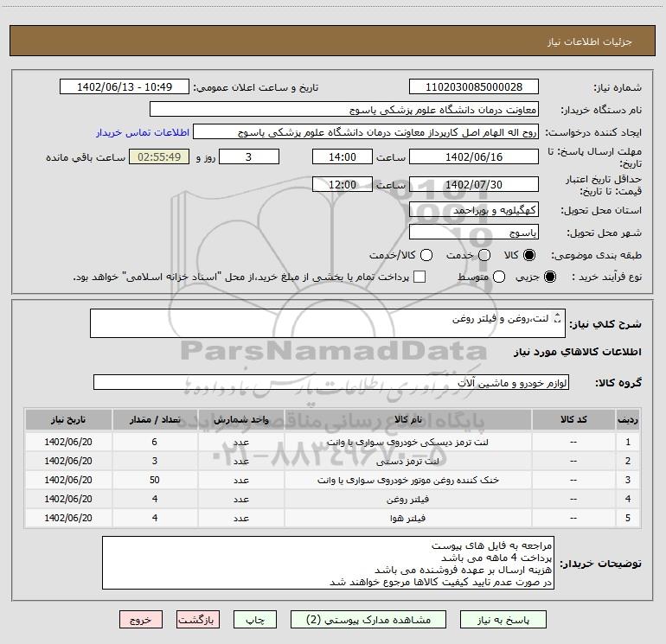Select the متوسط purchase type radio
Screen dimensions: 666x644
[x=499, y=277]
